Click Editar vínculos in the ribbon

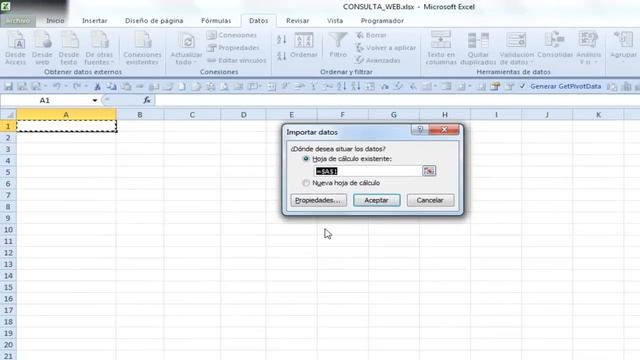[237, 60]
